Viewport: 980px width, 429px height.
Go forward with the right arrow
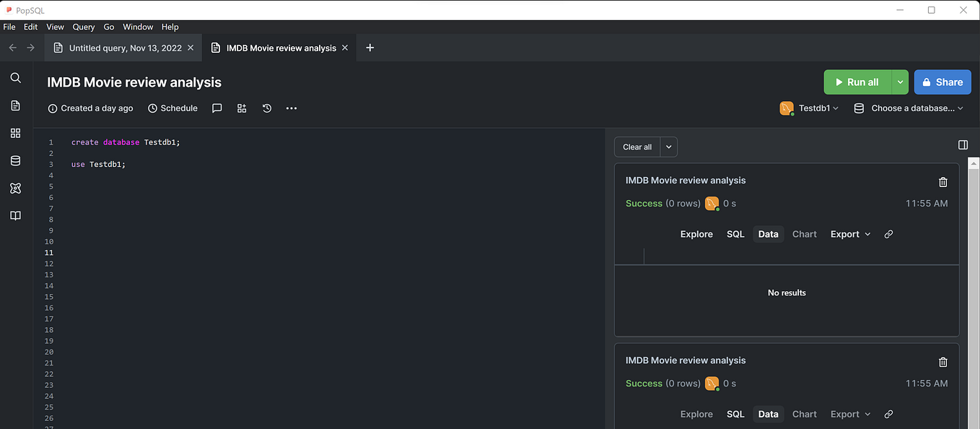coord(30,48)
